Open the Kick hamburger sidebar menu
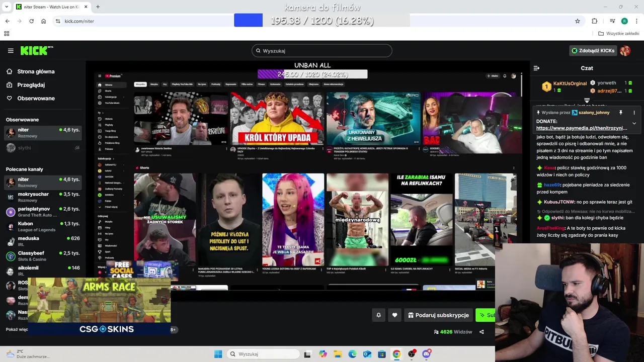Image resolution: width=644 pixels, height=362 pixels. click(11, 51)
